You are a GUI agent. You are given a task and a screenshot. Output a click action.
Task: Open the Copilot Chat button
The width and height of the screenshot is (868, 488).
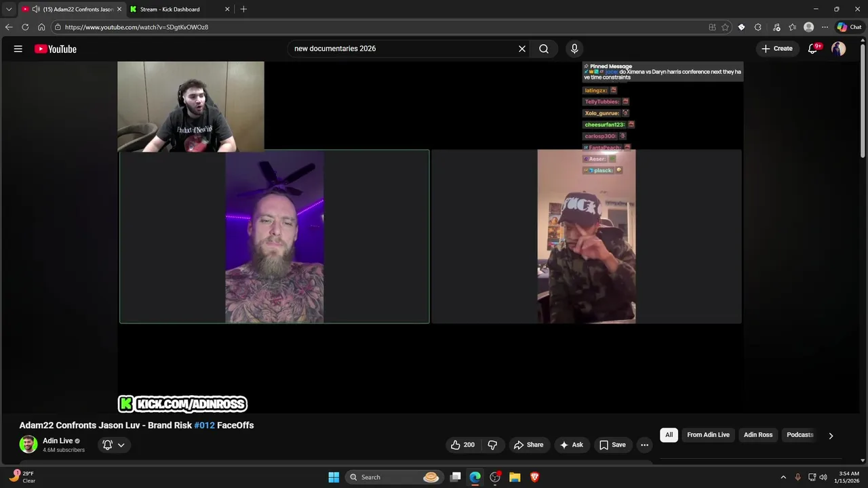(850, 27)
